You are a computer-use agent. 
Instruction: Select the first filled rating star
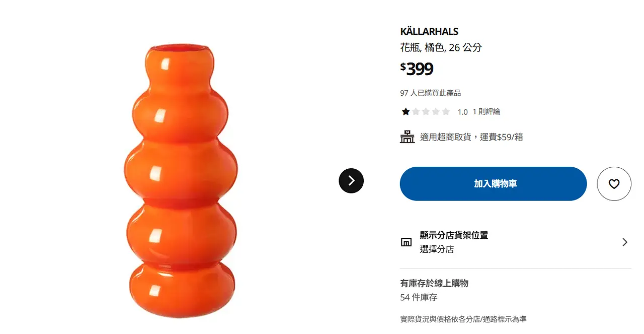coord(406,111)
